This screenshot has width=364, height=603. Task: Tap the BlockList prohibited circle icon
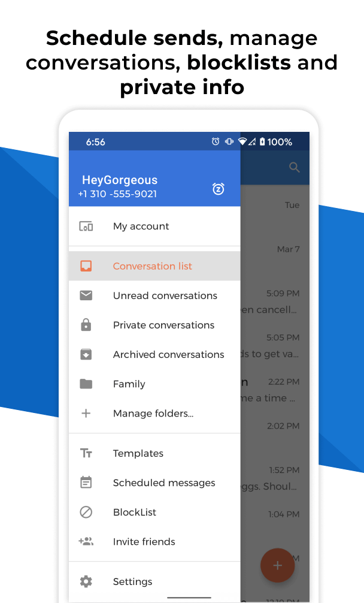[86, 512]
